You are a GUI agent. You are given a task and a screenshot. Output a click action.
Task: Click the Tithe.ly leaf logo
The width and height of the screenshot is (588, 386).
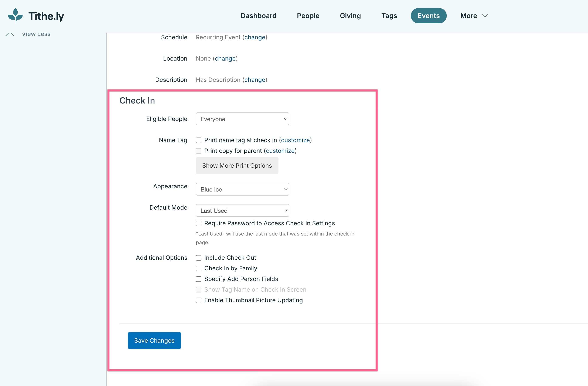pyautogui.click(x=15, y=16)
